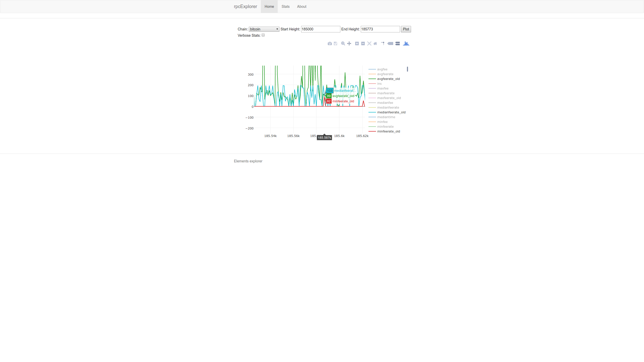Enable the Verbose Stats checkbox
This screenshot has height=362, width=644.
[263, 35]
